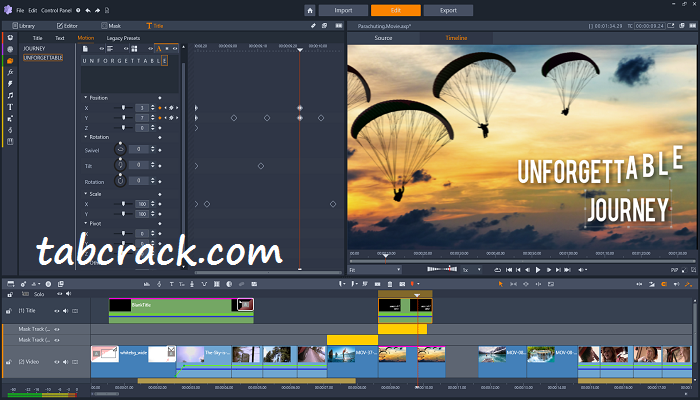
Task: Switch to the Source preview tab
Action: pos(383,38)
